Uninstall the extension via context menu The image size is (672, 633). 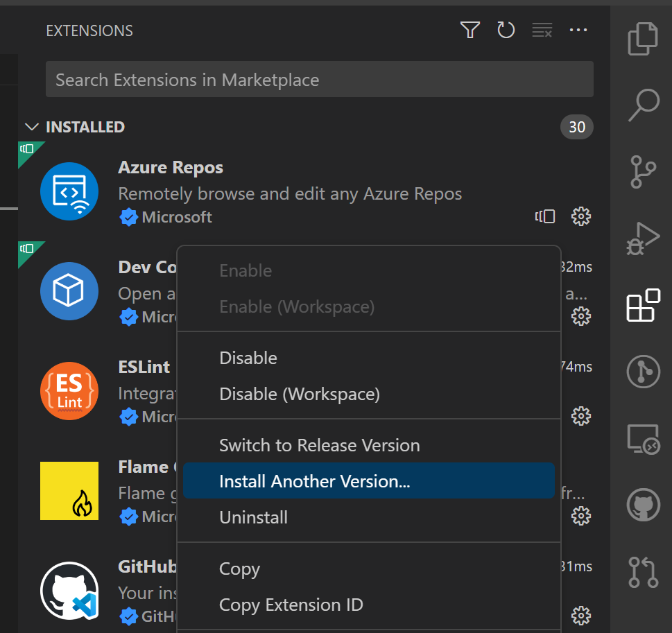pos(253,517)
